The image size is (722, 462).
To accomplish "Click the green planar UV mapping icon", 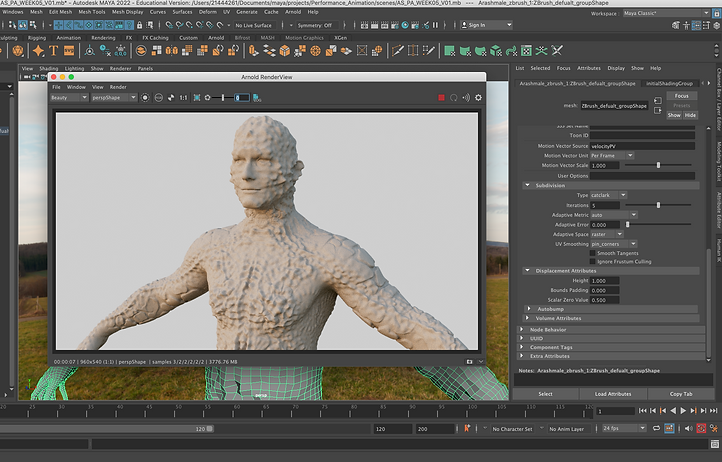I will [449, 51].
